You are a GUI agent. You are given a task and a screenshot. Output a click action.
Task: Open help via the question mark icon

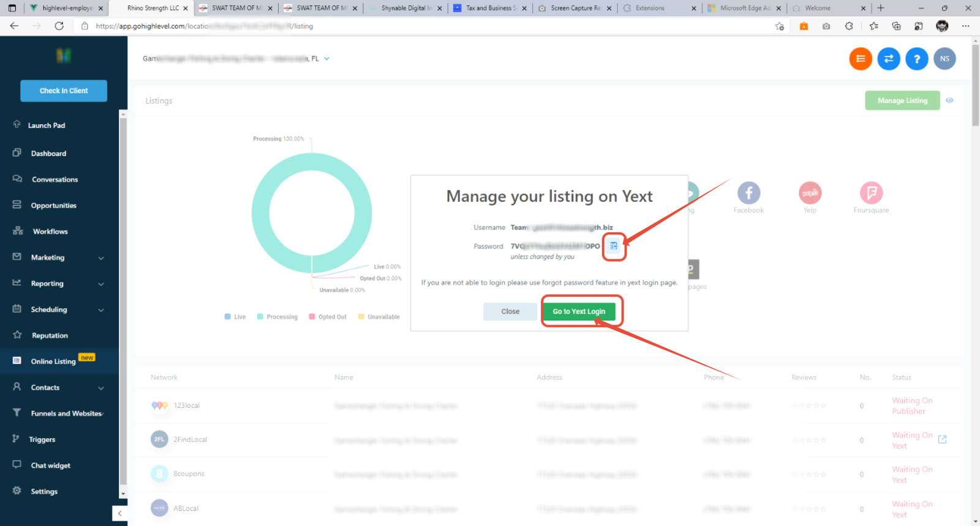pyautogui.click(x=916, y=59)
